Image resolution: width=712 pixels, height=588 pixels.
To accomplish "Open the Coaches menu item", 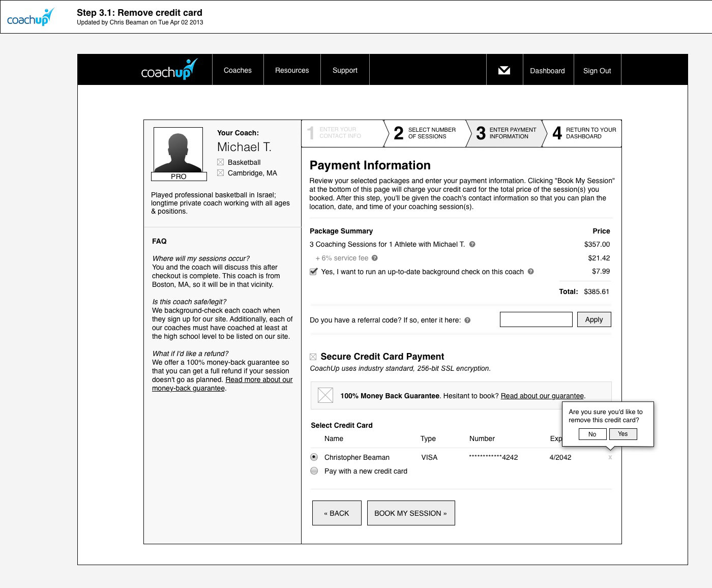I will [238, 70].
